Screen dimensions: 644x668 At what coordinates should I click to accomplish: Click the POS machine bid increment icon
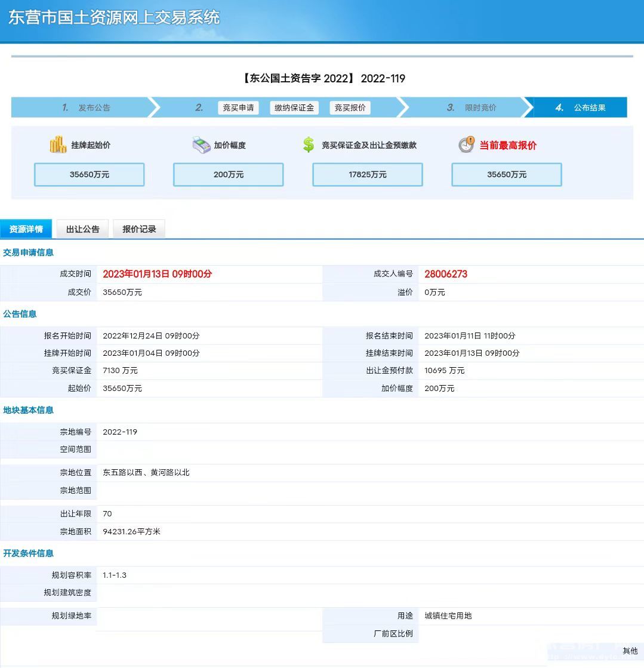(x=201, y=144)
